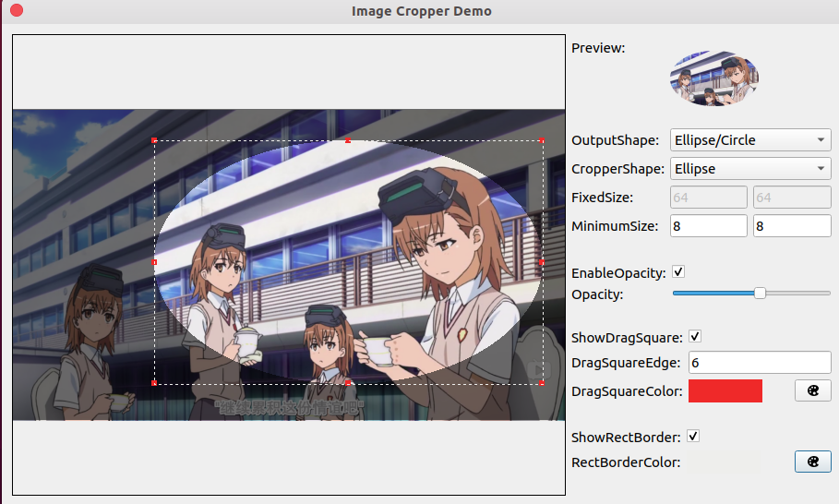Click the DragSquareEdge input field
Screen dimensions: 839x504
[x=760, y=362]
